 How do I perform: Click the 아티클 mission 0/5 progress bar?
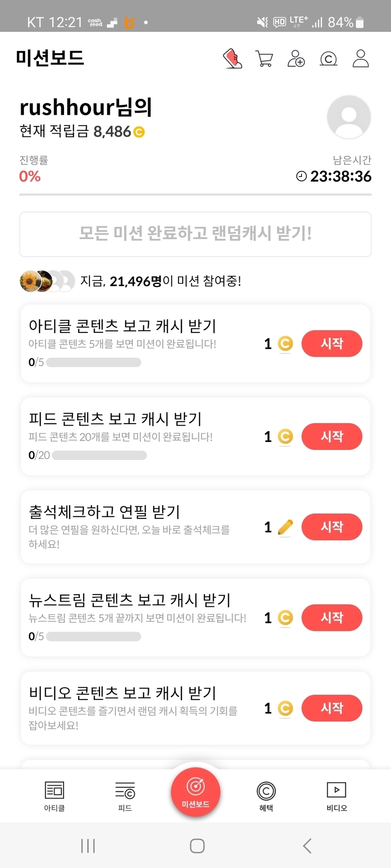(x=94, y=362)
